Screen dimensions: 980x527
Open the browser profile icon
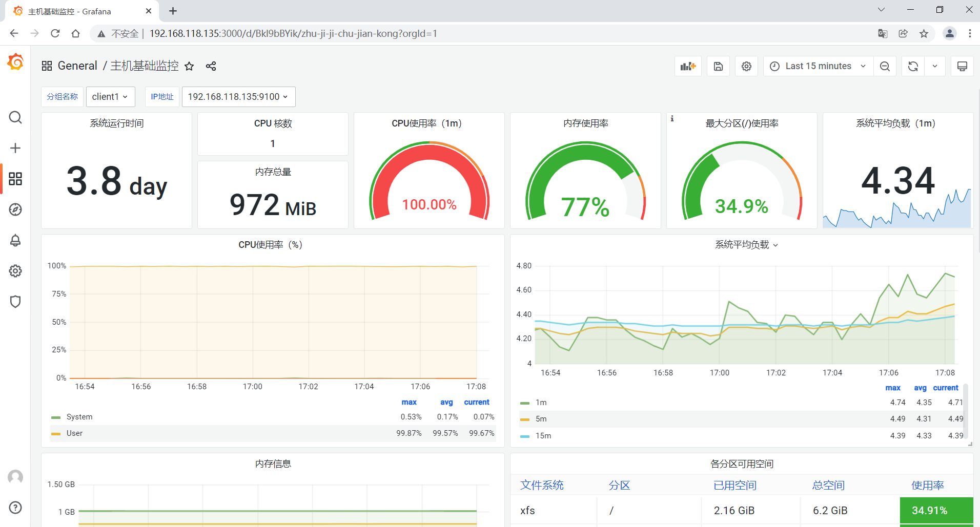point(949,33)
